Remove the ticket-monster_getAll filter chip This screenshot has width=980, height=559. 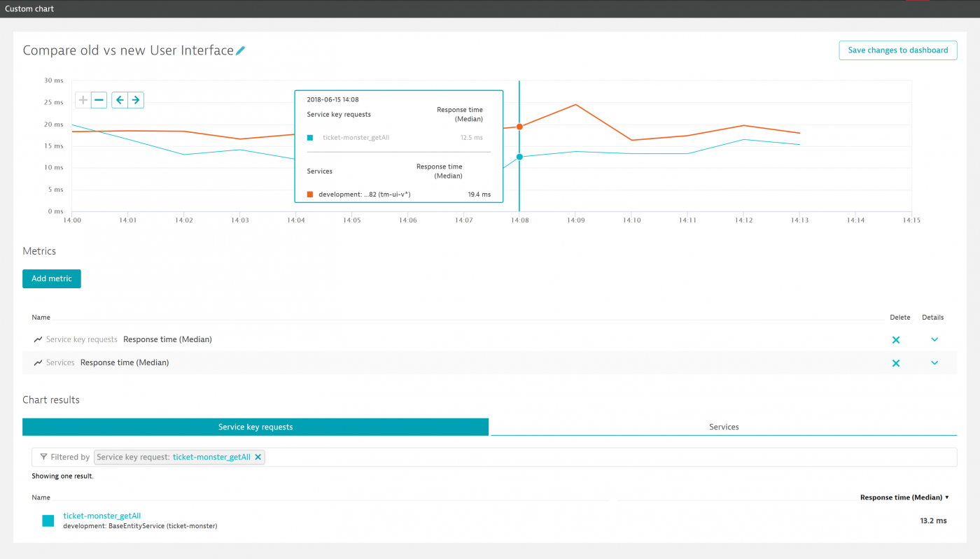click(x=258, y=457)
